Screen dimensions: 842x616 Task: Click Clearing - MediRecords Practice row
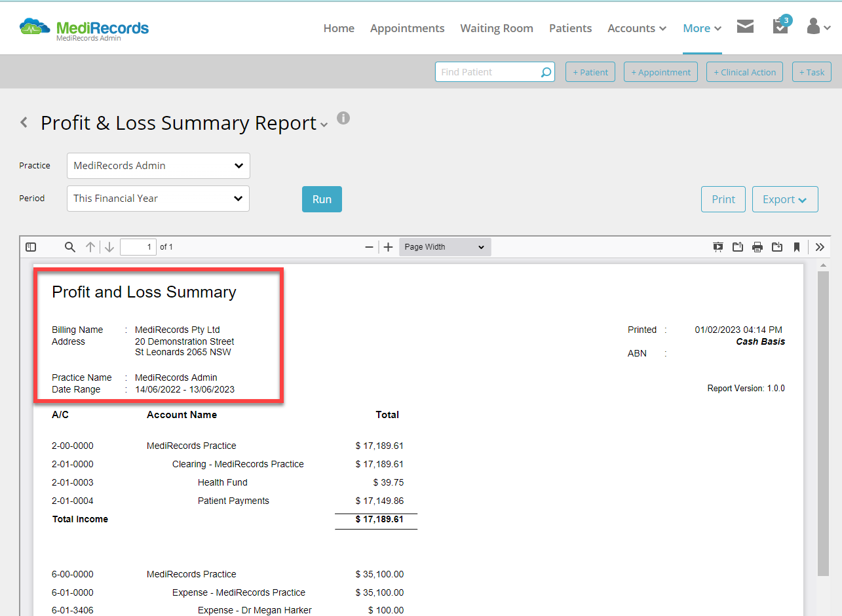pos(227,464)
